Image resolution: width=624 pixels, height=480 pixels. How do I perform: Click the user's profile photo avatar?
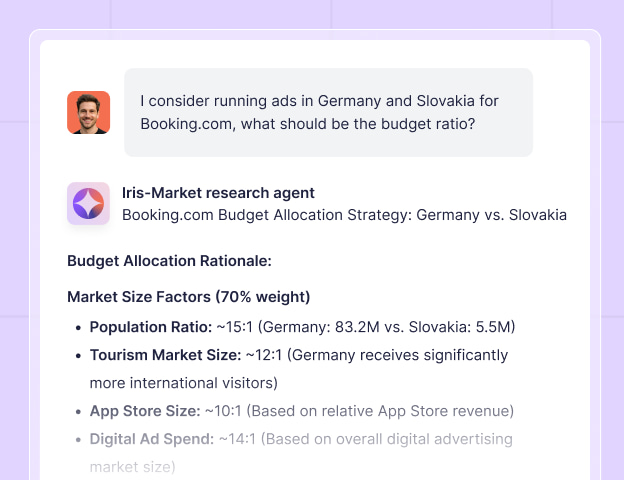pyautogui.click(x=88, y=113)
